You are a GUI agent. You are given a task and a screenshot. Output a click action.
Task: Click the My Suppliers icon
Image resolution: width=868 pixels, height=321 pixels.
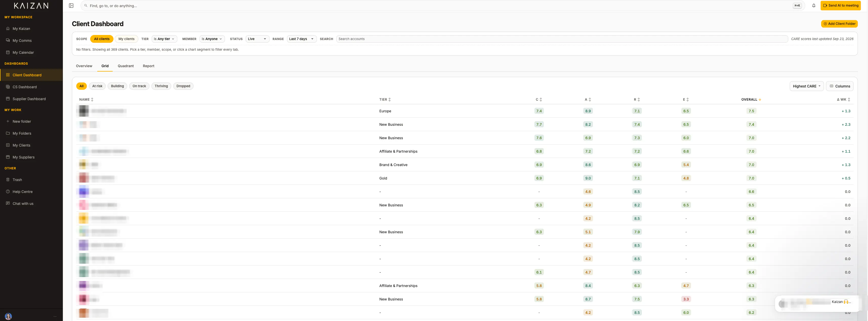8,157
